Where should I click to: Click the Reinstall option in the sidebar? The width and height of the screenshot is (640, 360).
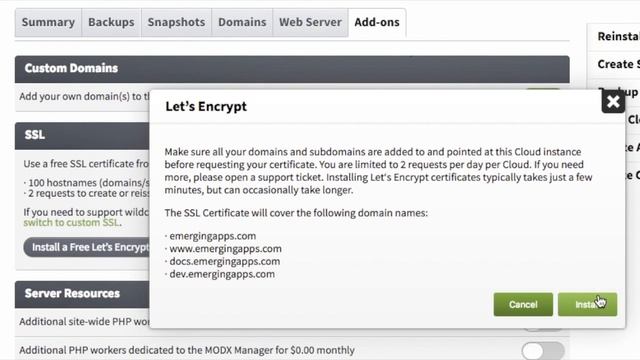point(618,36)
